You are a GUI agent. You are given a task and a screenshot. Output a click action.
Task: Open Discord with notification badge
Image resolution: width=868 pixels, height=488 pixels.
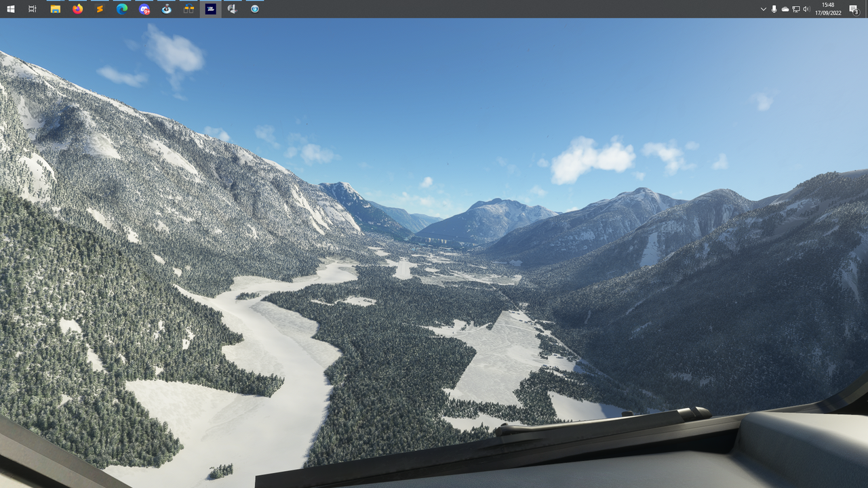click(x=144, y=9)
